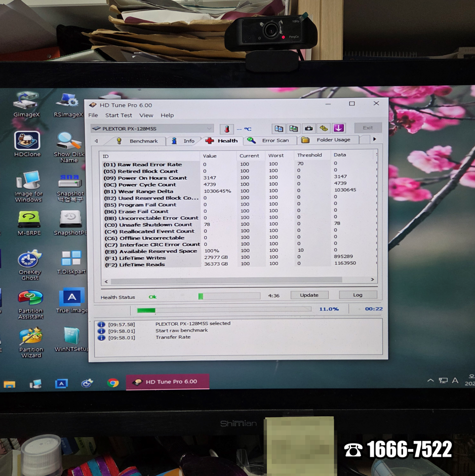Select the Available Reserved Space row

tap(239, 251)
